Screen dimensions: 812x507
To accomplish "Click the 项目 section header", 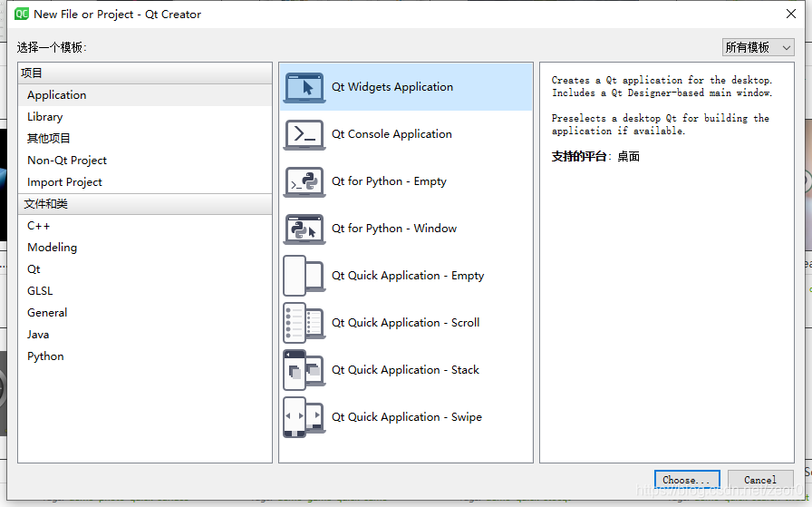I will (145, 73).
